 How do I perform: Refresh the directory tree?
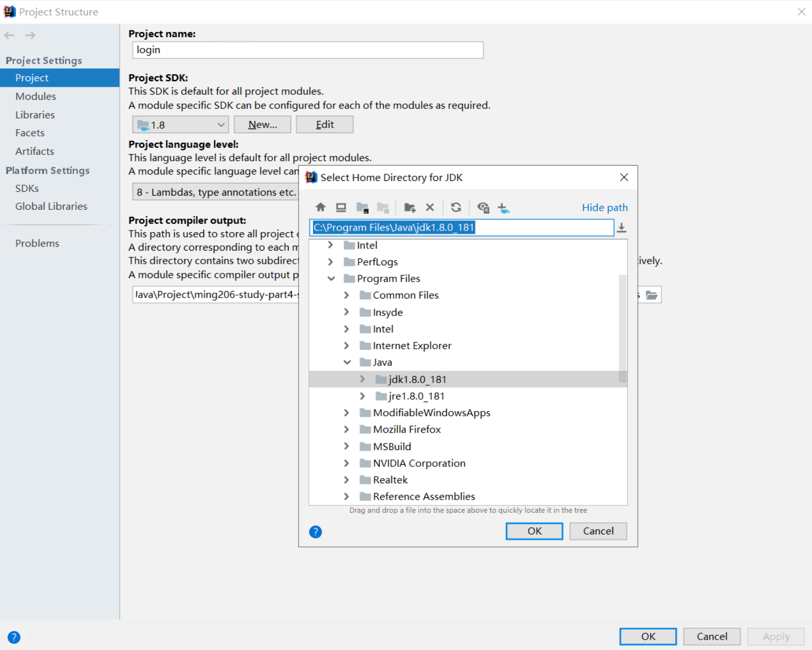pos(456,207)
